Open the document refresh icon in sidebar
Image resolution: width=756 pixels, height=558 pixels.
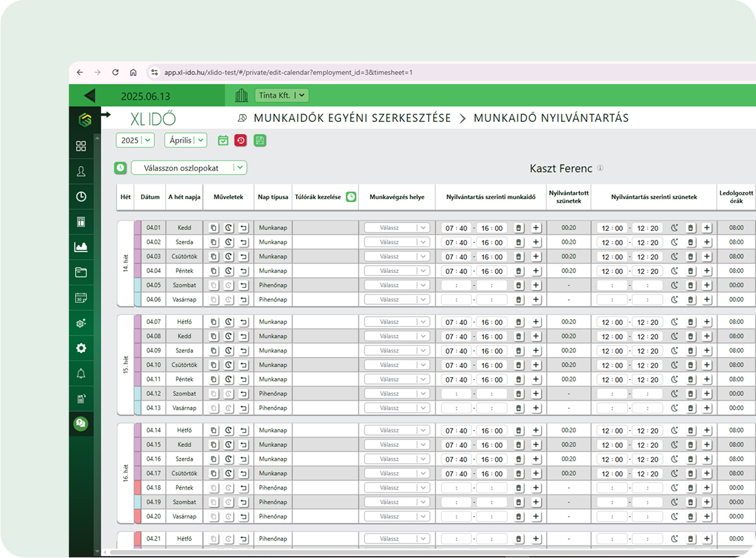[x=81, y=398]
